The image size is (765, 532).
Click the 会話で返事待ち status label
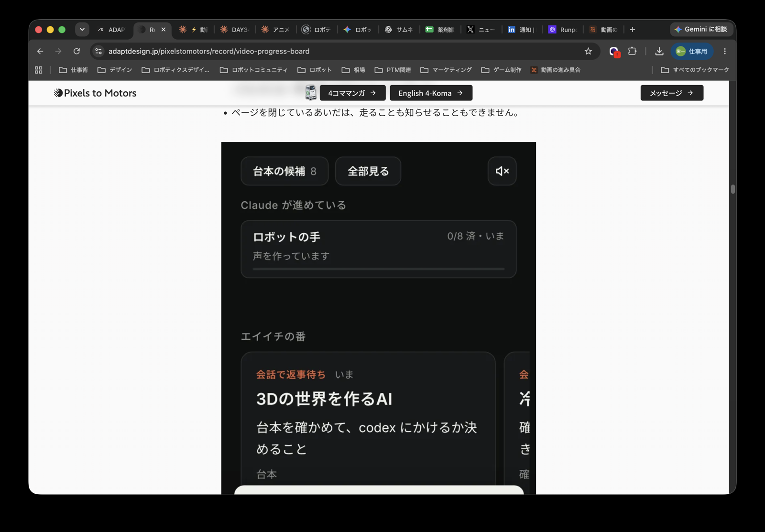point(291,375)
